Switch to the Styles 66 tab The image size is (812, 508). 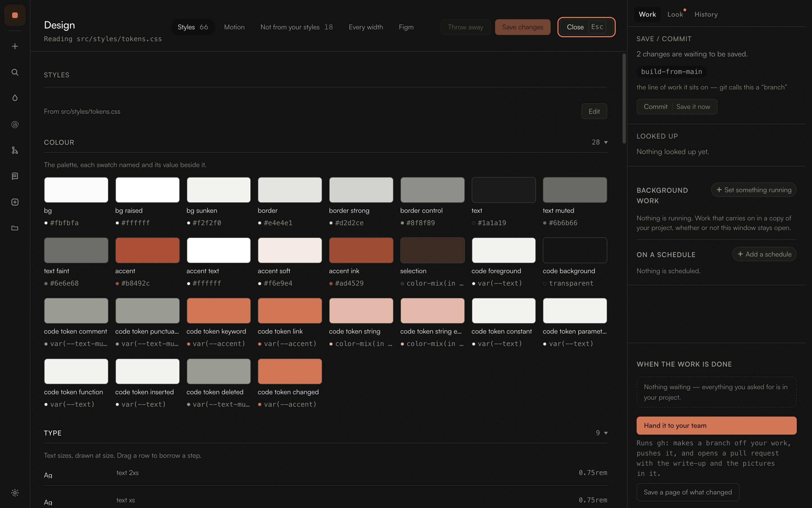(x=193, y=27)
